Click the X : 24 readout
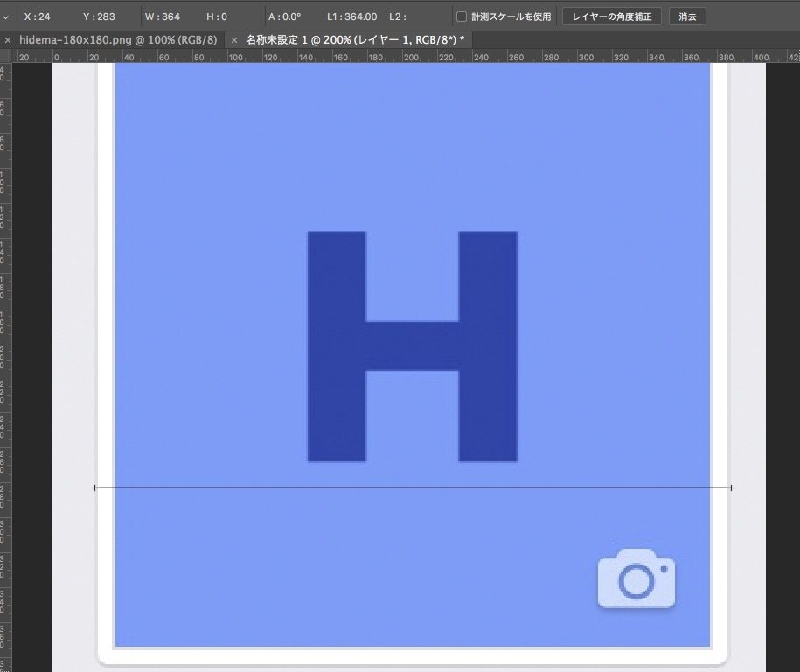The height and width of the screenshot is (672, 800). click(x=37, y=17)
